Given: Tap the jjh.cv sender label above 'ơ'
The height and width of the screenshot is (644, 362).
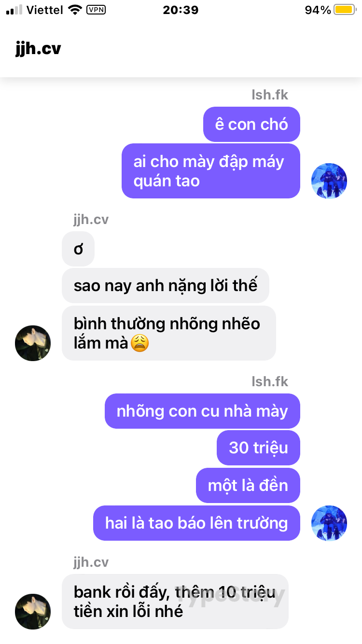Looking at the screenshot, I should pos(91,220).
